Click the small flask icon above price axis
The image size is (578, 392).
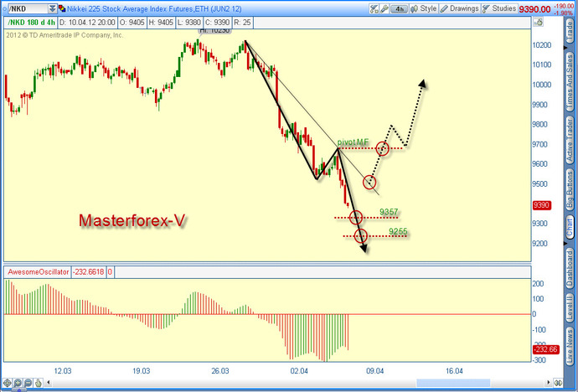point(538,22)
